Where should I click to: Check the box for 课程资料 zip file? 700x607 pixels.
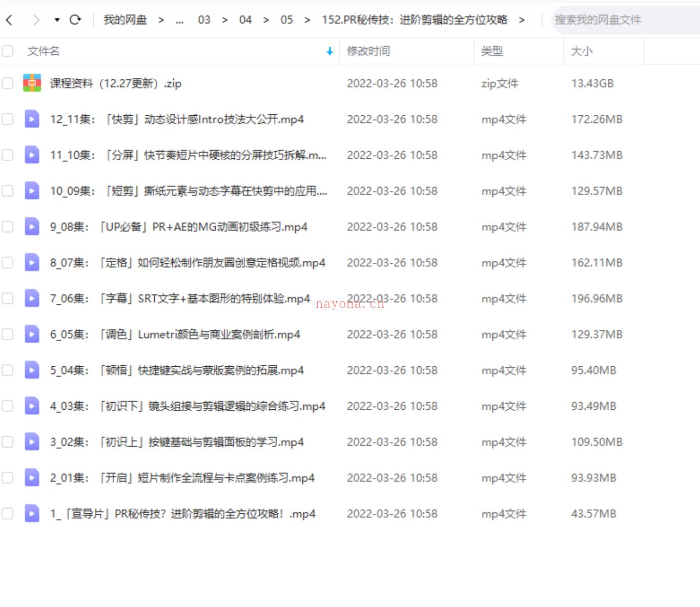(7, 83)
